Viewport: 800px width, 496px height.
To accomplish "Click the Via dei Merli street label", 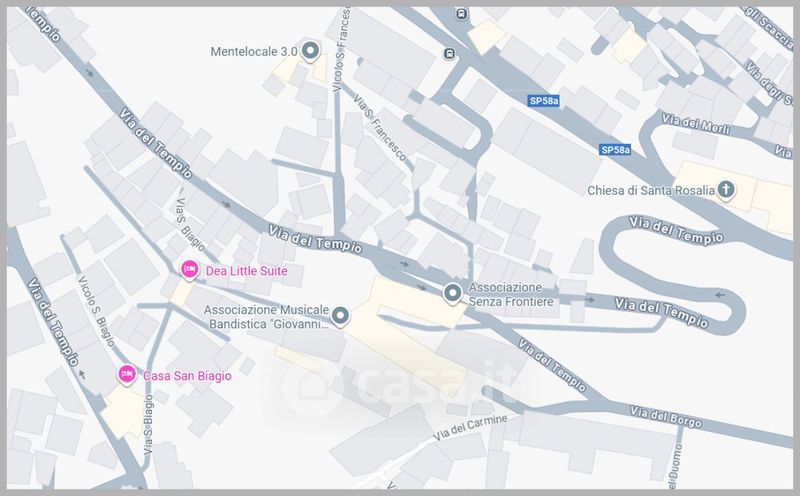I will click(x=695, y=124).
